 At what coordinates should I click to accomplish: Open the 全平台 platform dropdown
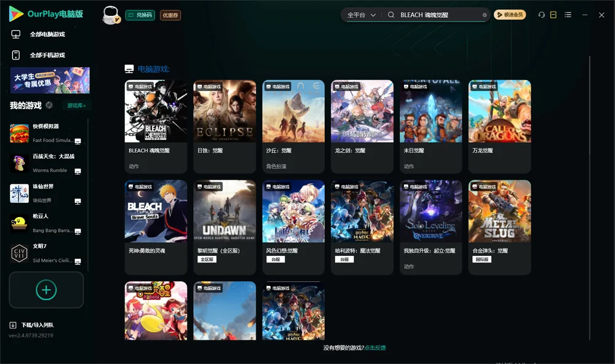tap(361, 15)
